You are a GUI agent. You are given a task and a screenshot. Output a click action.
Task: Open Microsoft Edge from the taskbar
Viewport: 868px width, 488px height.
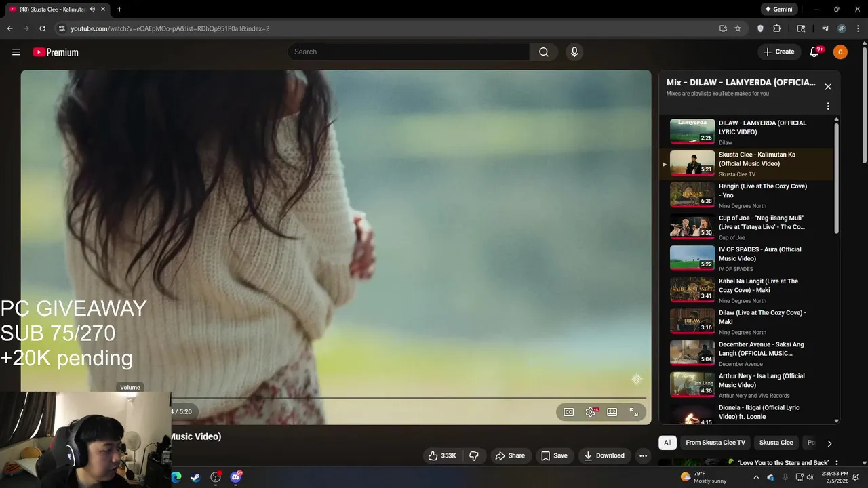pos(176,477)
